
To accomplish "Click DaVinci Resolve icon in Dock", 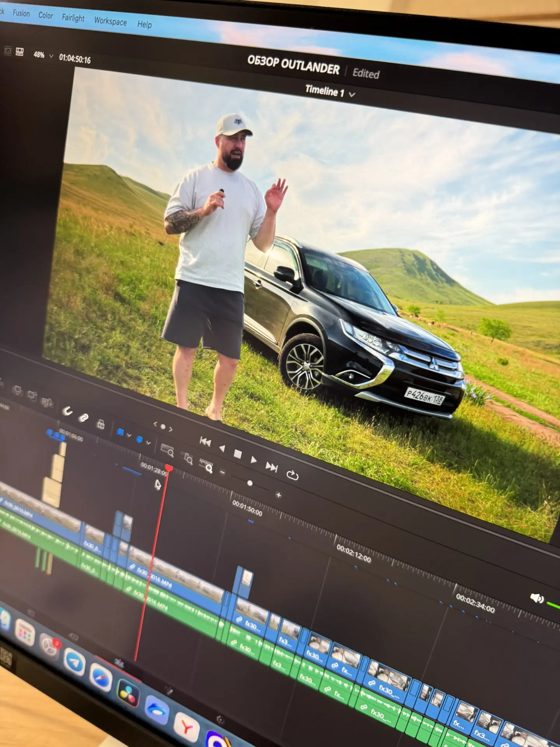I will [128, 694].
